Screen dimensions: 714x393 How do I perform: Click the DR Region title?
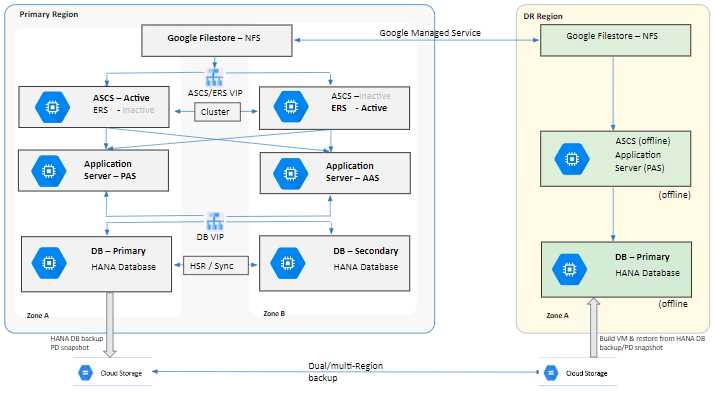[x=543, y=16]
